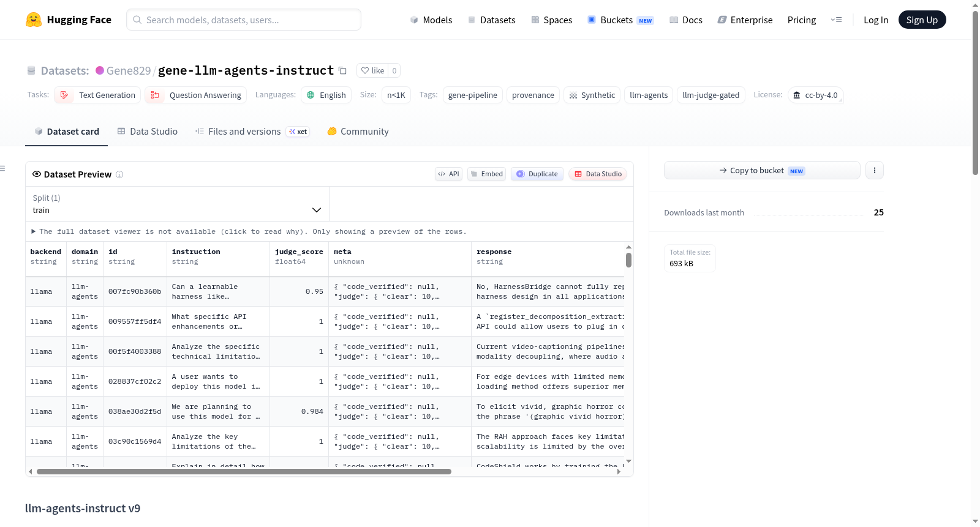
Task: Click the Gene829 user avatar
Action: (x=100, y=70)
